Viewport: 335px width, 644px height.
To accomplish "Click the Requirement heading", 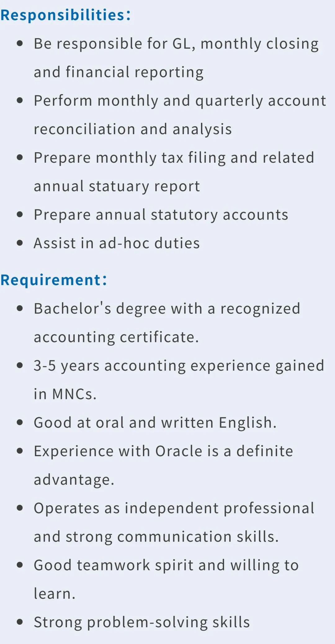I will coord(54,280).
